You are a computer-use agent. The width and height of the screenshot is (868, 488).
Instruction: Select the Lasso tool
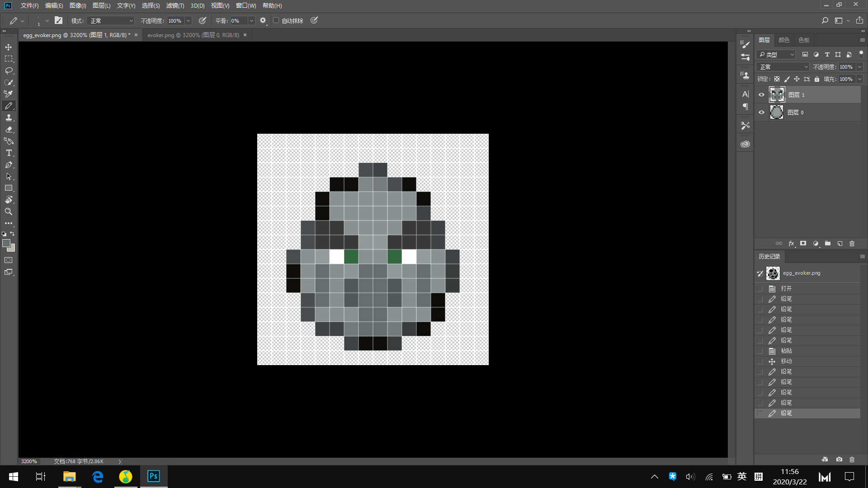pos(9,70)
